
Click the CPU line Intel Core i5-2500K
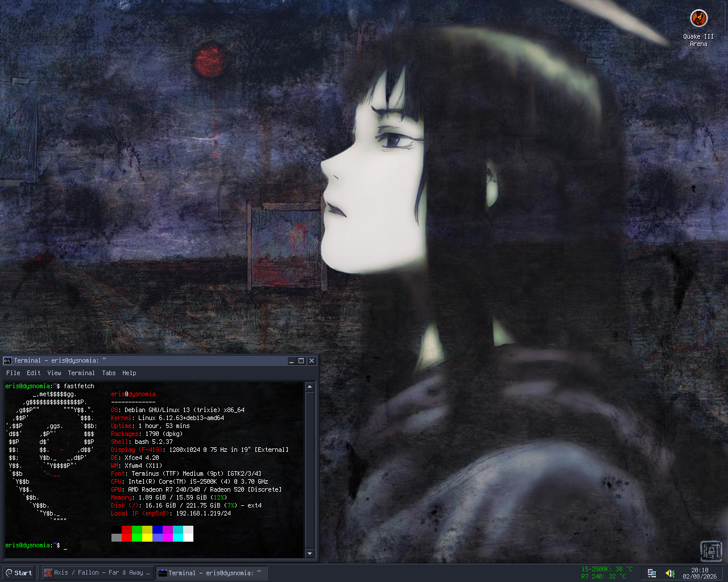(x=189, y=482)
